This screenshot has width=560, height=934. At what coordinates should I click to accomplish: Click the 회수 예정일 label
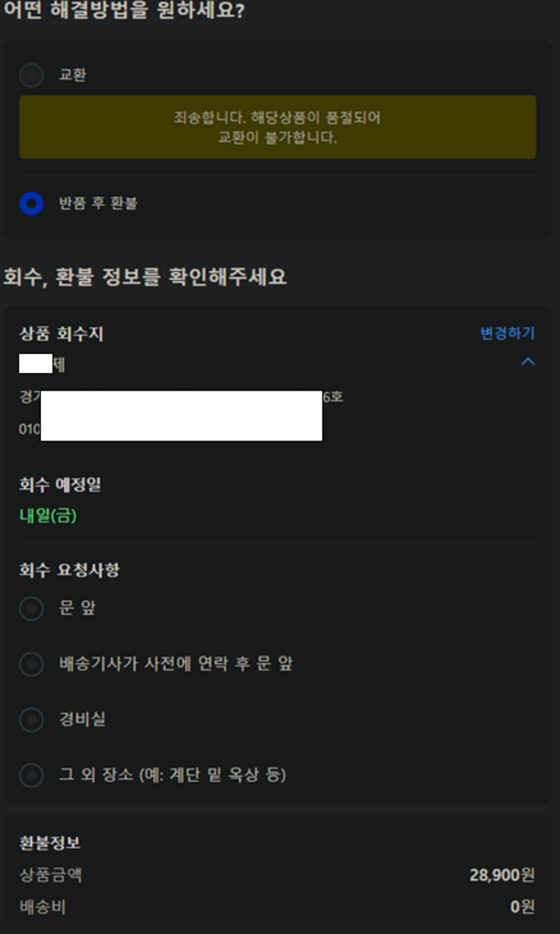[x=60, y=485]
